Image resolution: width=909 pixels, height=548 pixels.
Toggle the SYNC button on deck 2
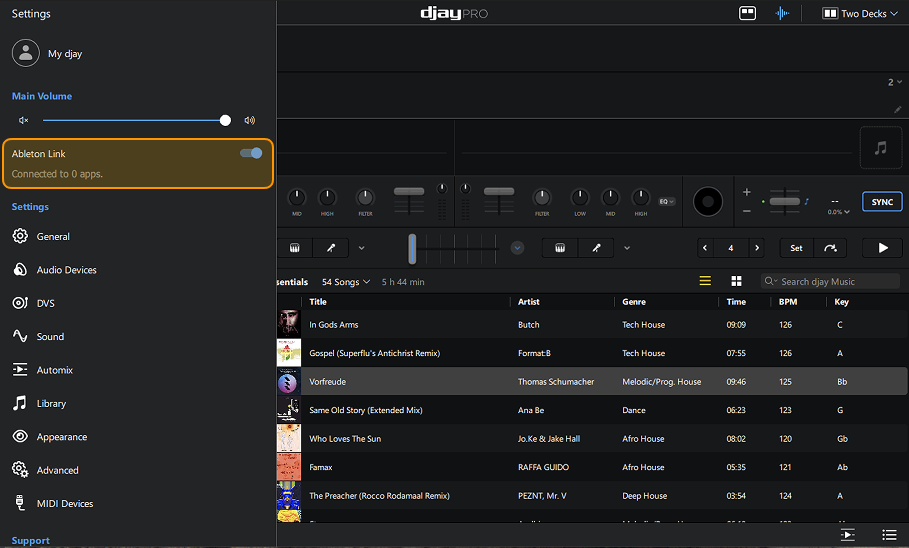coord(881,202)
